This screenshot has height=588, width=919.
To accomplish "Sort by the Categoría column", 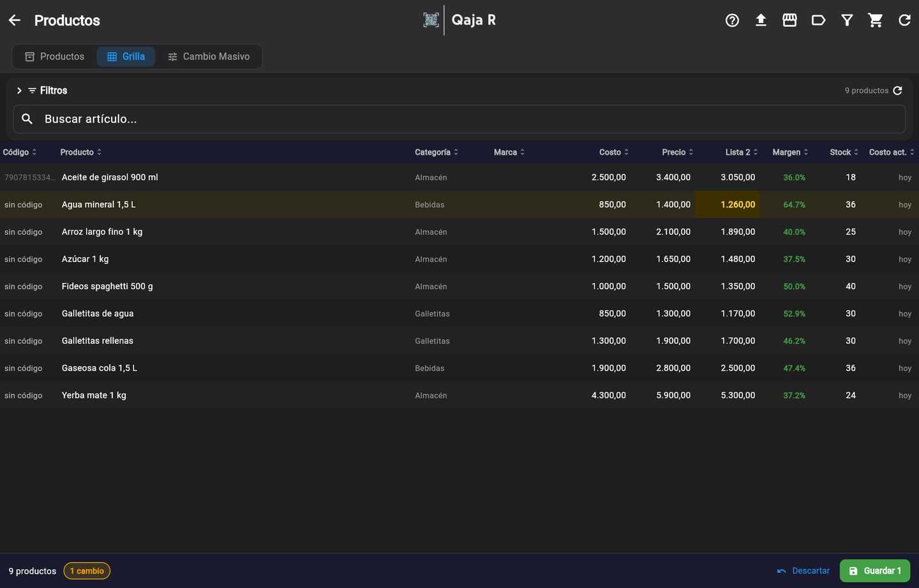I will coord(437,152).
